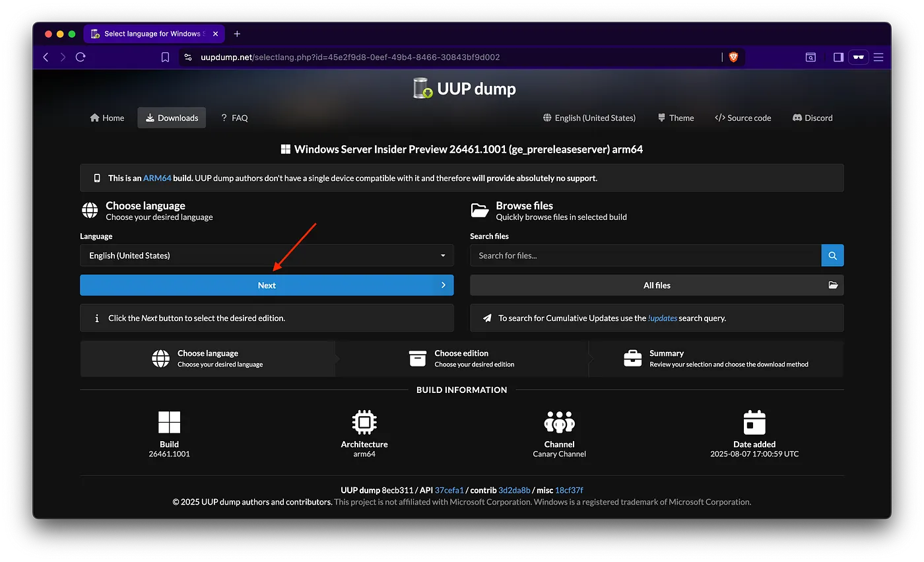Open the English (United States) site language menu
The width and height of the screenshot is (924, 562).
point(589,118)
